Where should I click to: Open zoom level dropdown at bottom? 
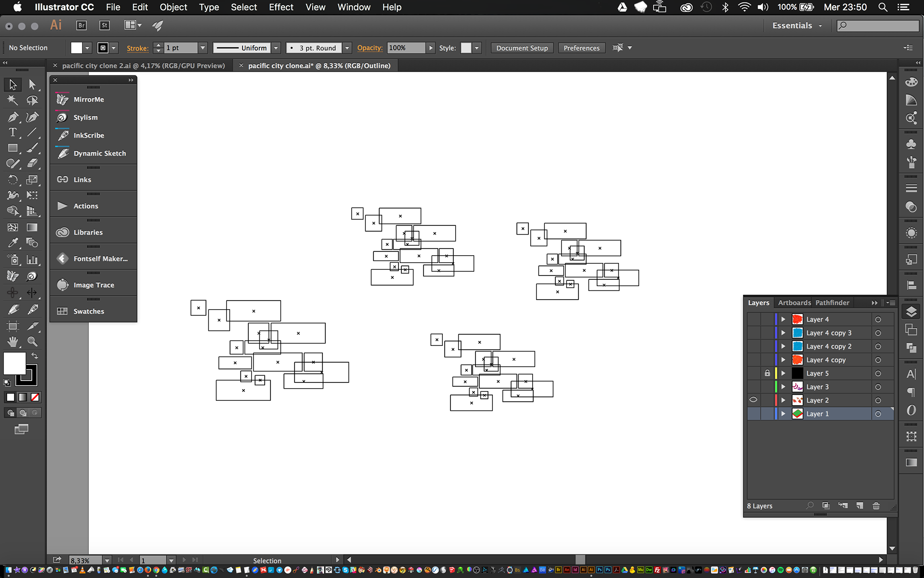pos(107,560)
